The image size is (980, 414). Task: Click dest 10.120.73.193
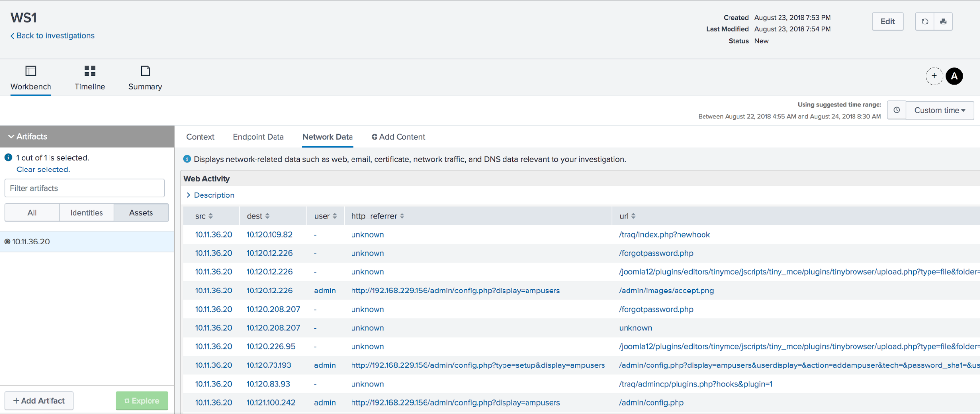tap(269, 365)
